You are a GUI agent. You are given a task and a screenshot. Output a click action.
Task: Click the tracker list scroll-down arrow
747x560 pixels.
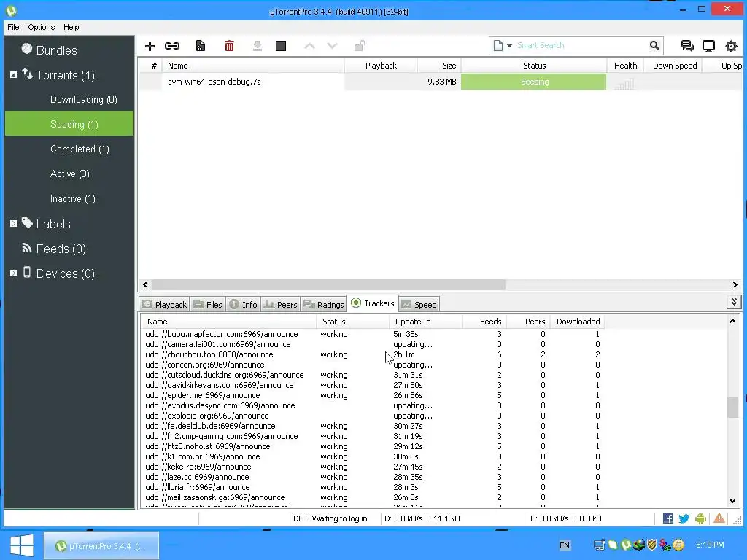point(732,501)
